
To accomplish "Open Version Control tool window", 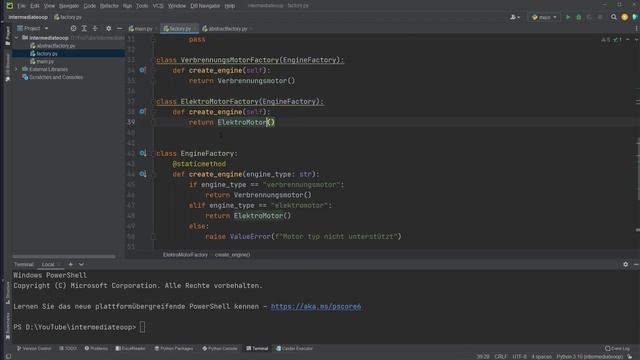I will click(x=34, y=349).
